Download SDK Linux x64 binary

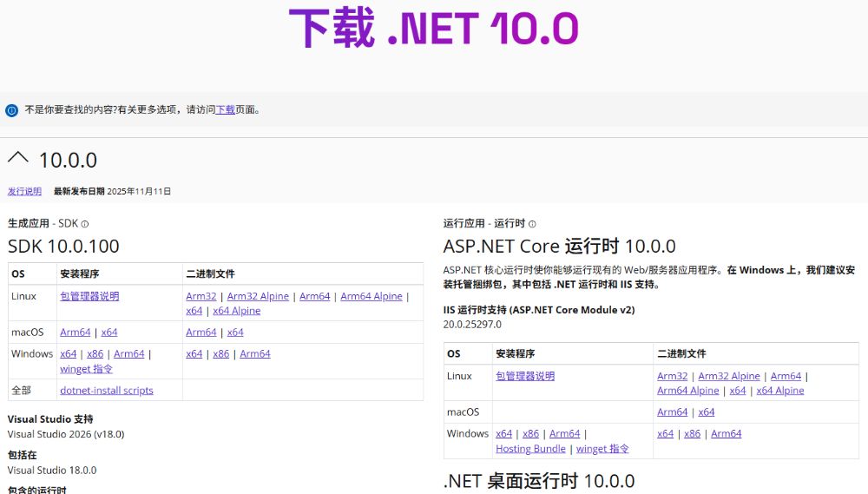click(x=194, y=311)
